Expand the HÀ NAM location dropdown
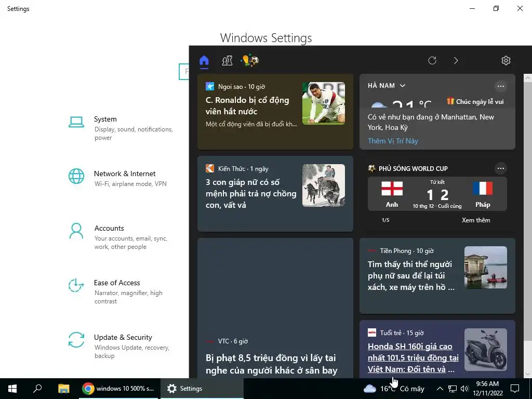Viewport: 532px width, 399px height. pyautogui.click(x=387, y=86)
